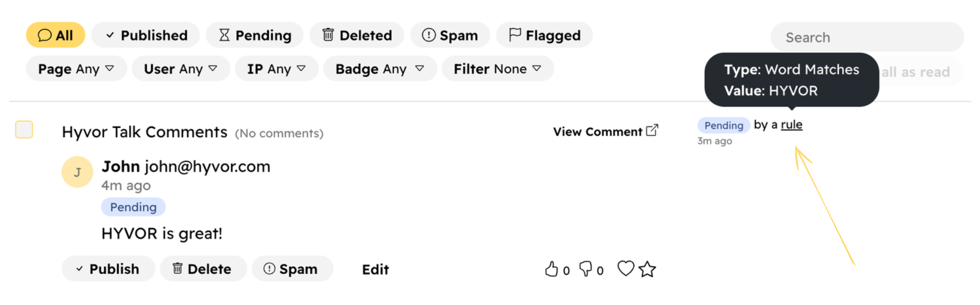Click the trash icon on the Delete button
The height and width of the screenshot is (305, 980).
[177, 269]
